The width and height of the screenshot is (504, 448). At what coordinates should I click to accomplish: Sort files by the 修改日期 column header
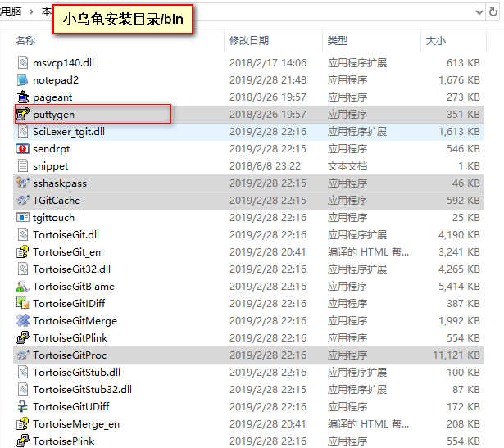click(249, 40)
